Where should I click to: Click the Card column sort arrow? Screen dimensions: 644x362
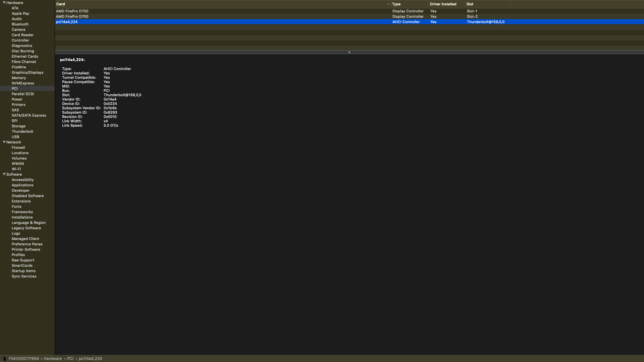388,4
